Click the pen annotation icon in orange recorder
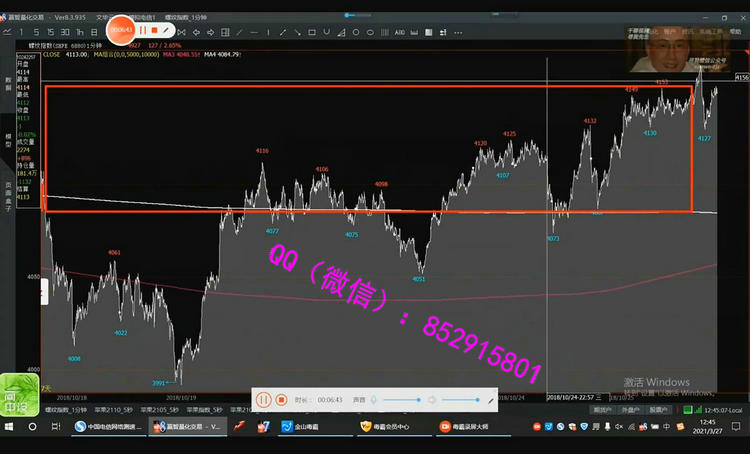This screenshot has height=454, width=750. click(x=167, y=31)
